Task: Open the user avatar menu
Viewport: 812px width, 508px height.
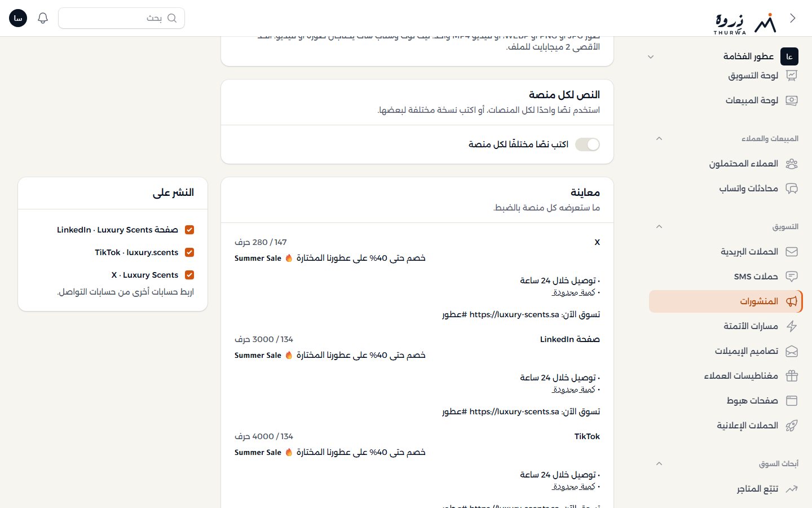Action: click(18, 18)
